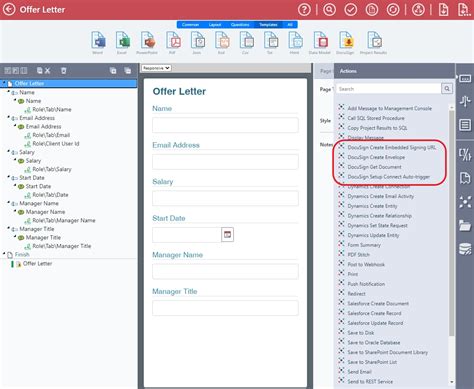Click the Actions list vertical scrollbar
474x389 pixels.
(452, 223)
